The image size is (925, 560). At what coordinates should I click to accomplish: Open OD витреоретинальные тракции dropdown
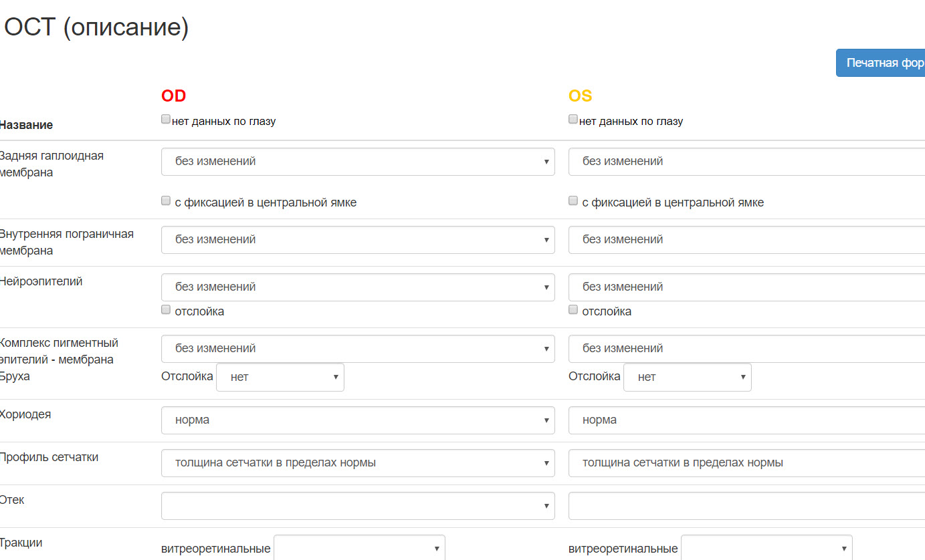(x=359, y=549)
